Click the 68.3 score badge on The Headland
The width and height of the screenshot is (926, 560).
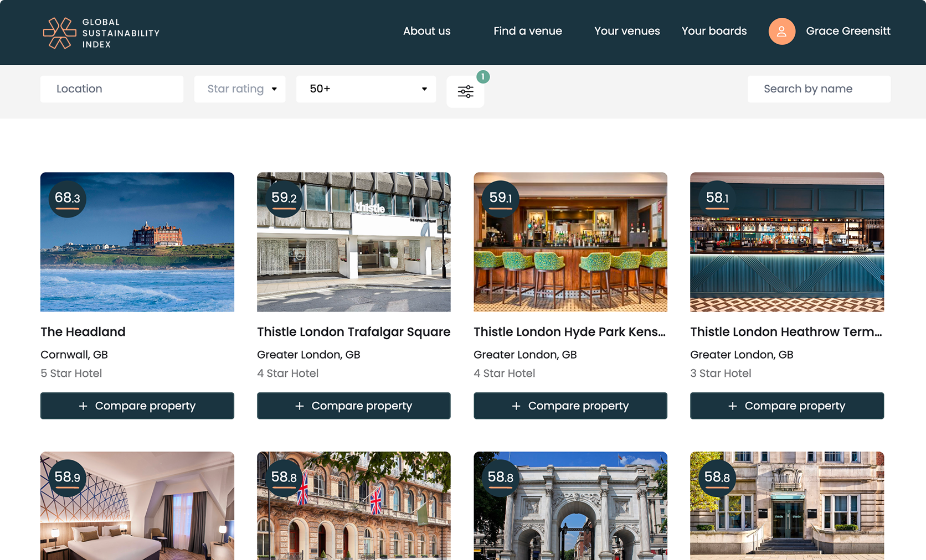[68, 198]
